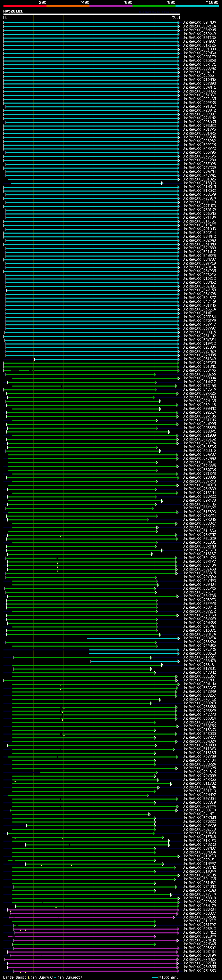222x980 pixels.
Task: Select hit label UniRef100_A0B6A2
Action: [x=199, y=948]
